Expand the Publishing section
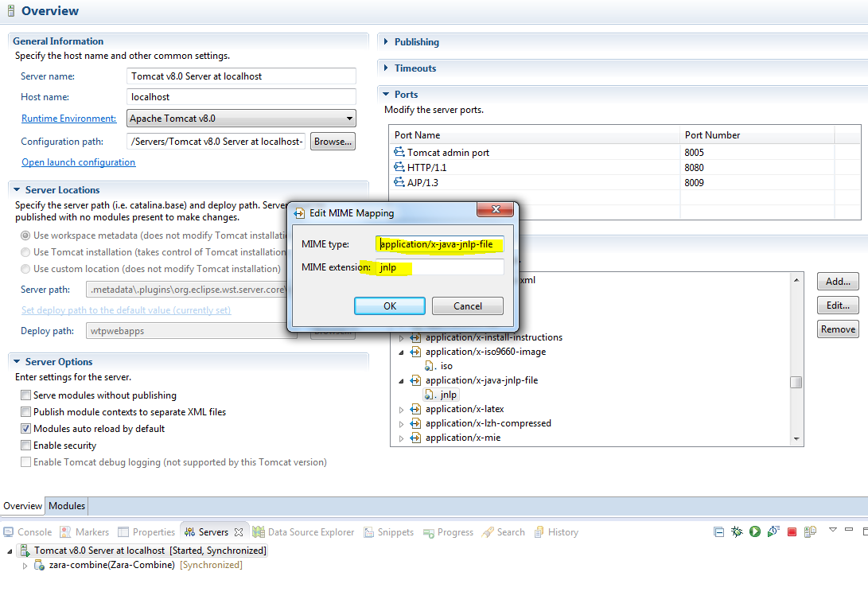Screen dimensions: 868x615 (x=386, y=41)
